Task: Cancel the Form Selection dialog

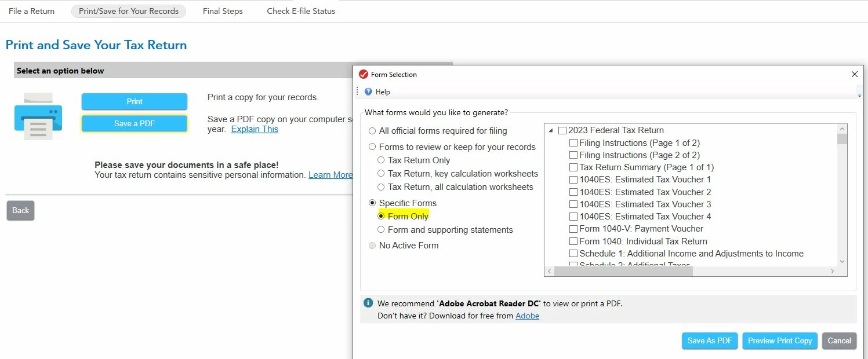Action: [x=839, y=341]
